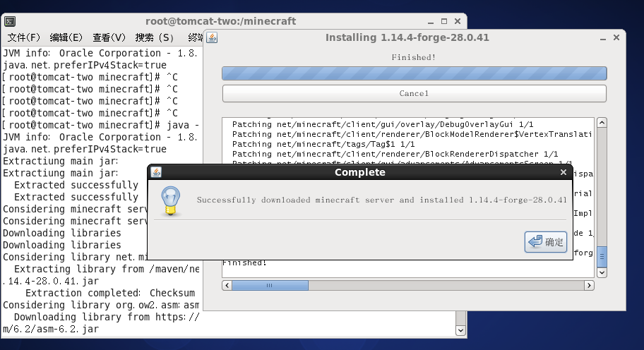Image resolution: width=644 pixels, height=350 pixels.
Task: Close the Complete dialog
Action: pos(563,172)
